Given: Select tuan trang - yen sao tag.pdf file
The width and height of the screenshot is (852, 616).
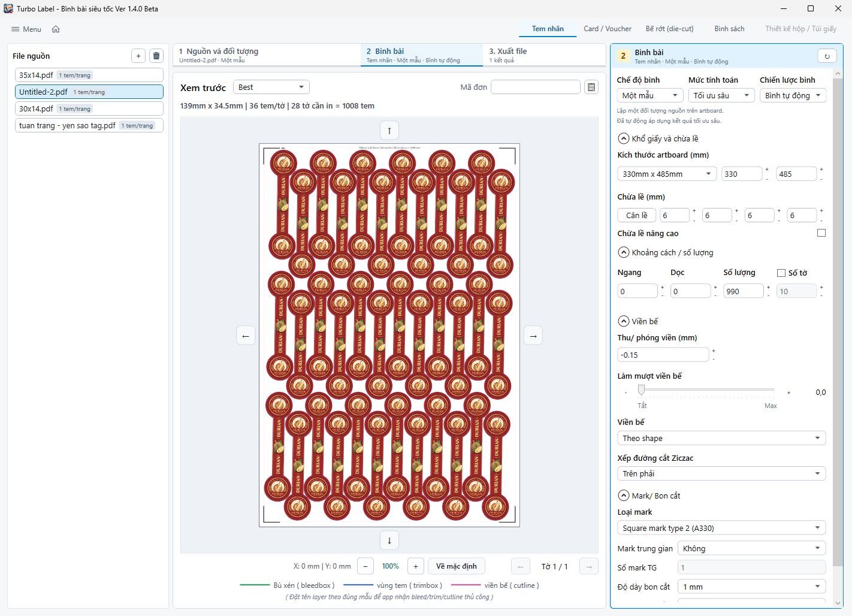Looking at the screenshot, I should 89,125.
